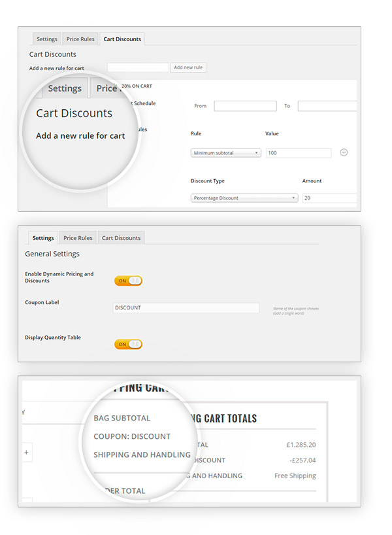
Task: Click the plus quantity button in cart
Action: coord(27,453)
